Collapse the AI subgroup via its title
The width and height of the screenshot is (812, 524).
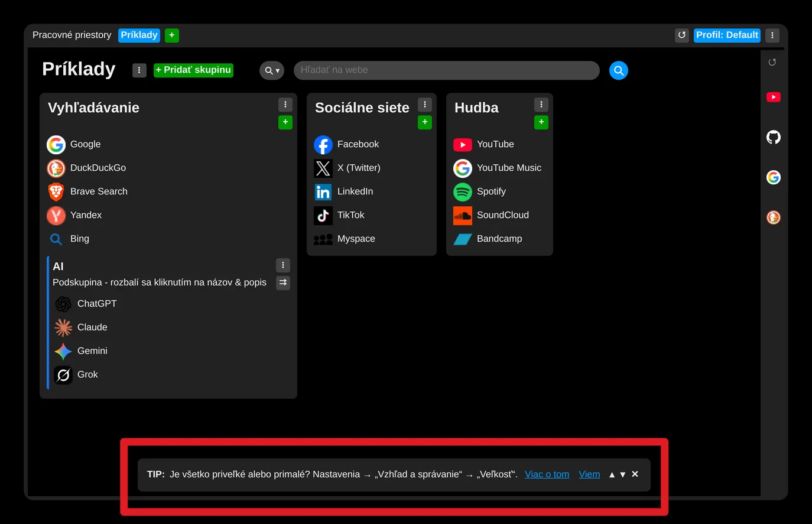coord(58,266)
